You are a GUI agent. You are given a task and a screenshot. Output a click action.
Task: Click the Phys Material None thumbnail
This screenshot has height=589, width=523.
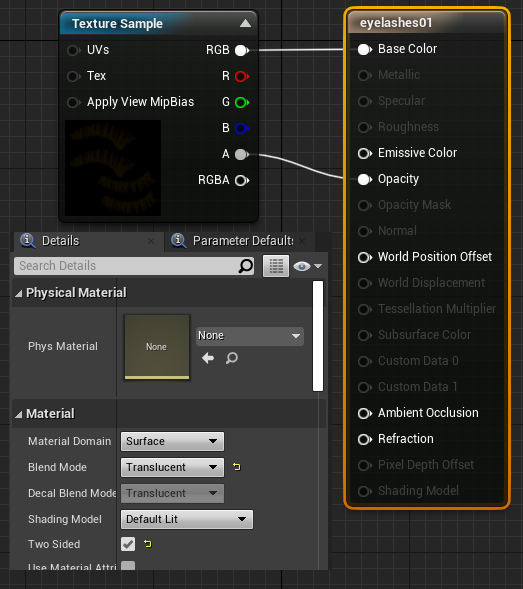157,347
